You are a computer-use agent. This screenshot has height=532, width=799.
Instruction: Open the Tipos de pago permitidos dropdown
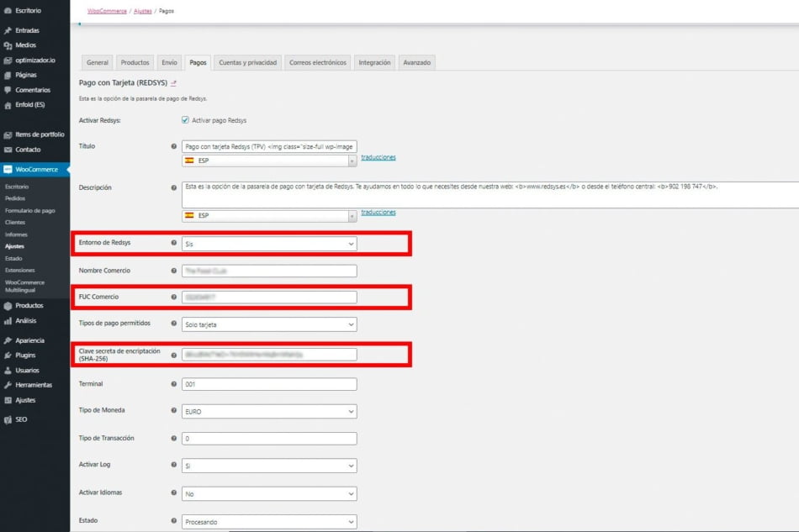pos(269,324)
